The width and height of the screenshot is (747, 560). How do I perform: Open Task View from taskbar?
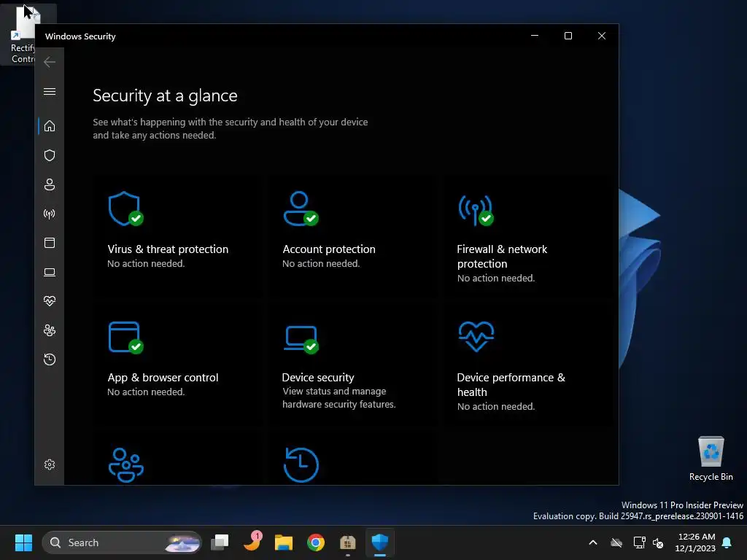pos(220,542)
